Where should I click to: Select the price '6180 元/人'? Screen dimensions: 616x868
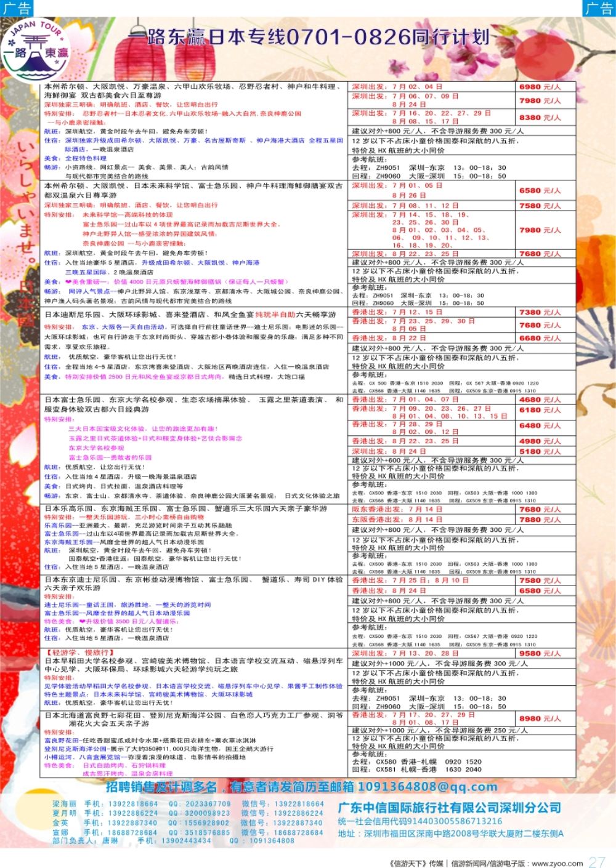tap(540, 410)
